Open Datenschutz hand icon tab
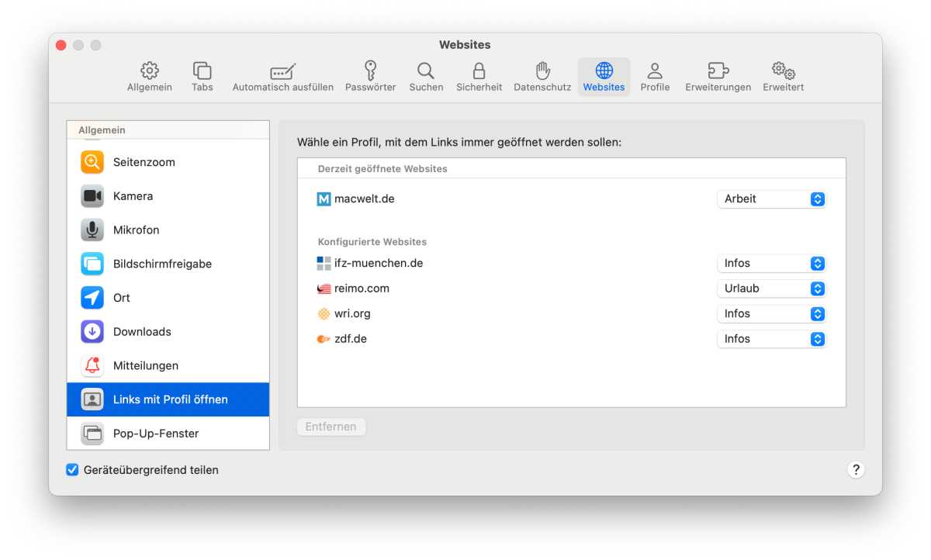This screenshot has height=560, width=931. tap(542, 77)
